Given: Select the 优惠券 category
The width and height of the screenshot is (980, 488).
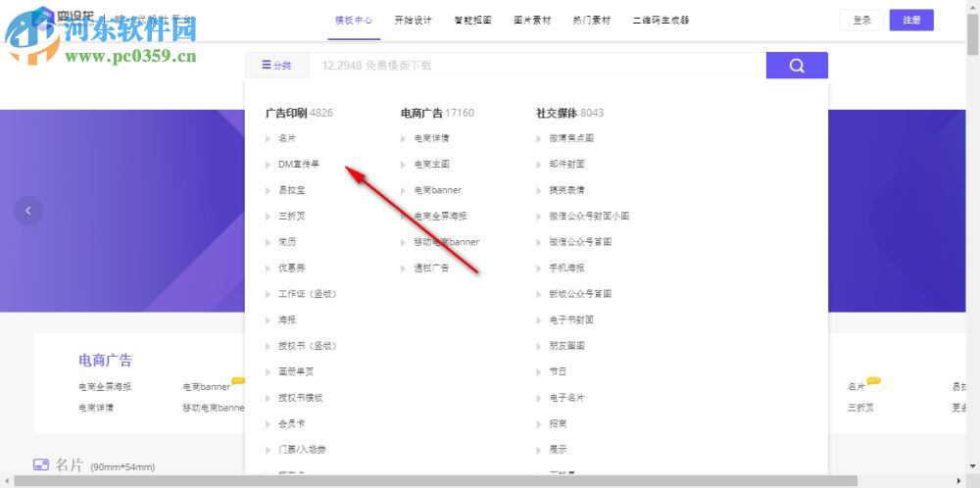Looking at the screenshot, I should click(x=292, y=268).
